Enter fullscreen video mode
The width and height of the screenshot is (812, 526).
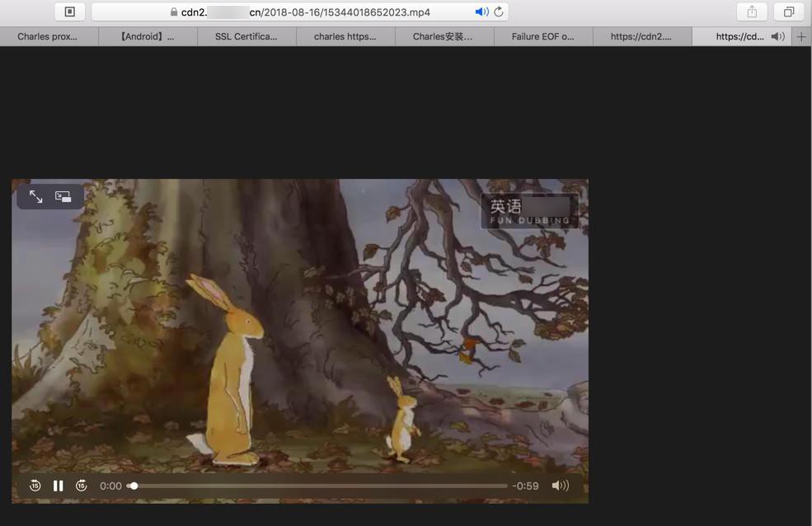click(x=35, y=196)
